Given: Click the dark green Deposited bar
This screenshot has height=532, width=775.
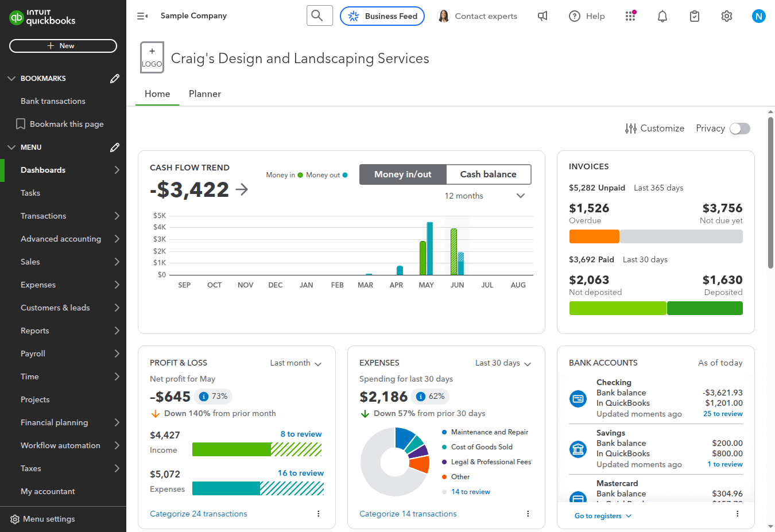Looking at the screenshot, I should click(705, 308).
